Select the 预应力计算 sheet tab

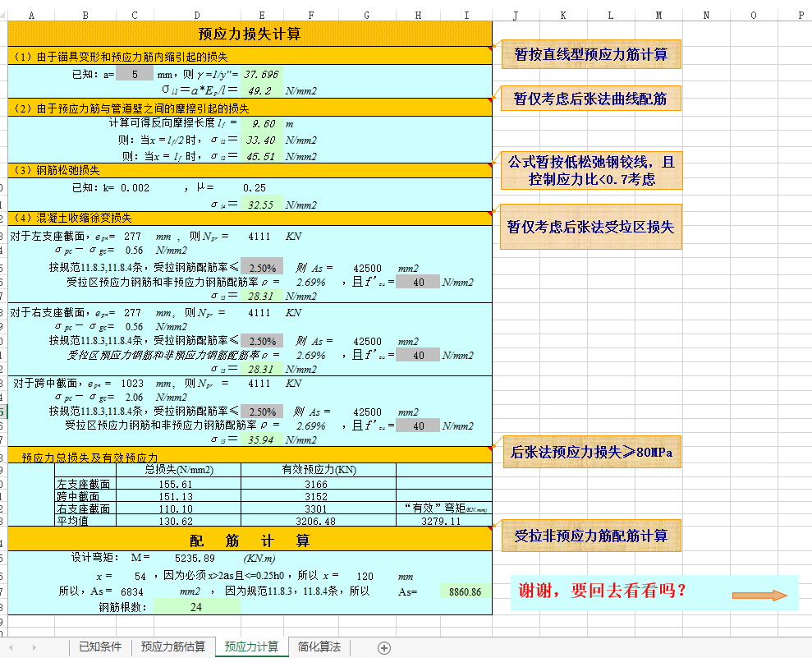click(252, 646)
